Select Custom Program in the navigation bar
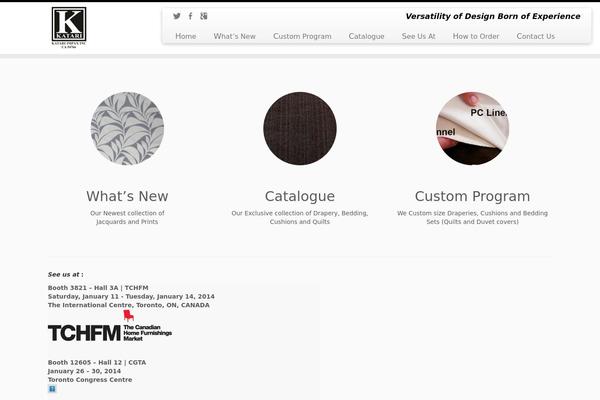This screenshot has width=600, height=400. [302, 36]
